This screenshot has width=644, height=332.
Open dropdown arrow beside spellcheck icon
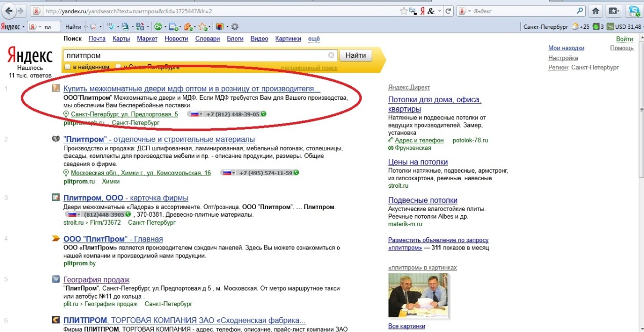point(118,26)
